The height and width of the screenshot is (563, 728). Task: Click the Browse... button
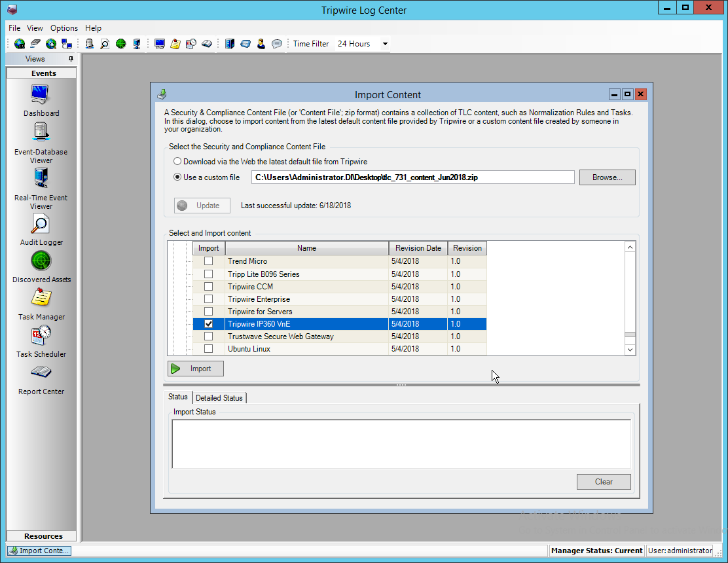(x=608, y=177)
